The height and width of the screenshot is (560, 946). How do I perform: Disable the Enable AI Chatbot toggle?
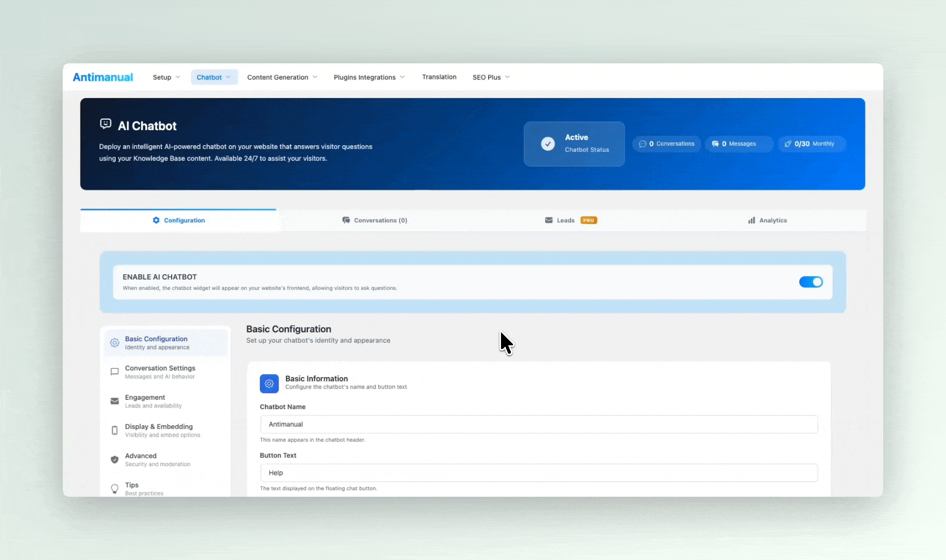click(810, 282)
